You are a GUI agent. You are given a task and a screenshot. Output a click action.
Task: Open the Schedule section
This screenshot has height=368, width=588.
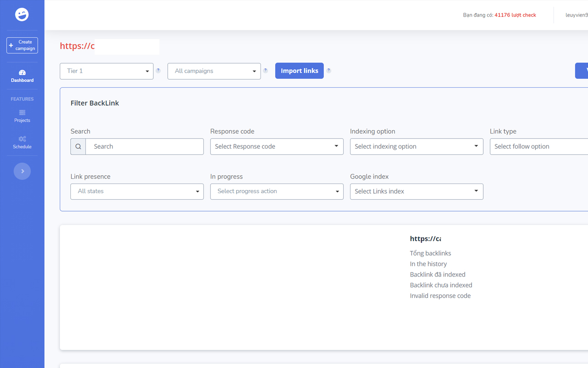pos(22,142)
